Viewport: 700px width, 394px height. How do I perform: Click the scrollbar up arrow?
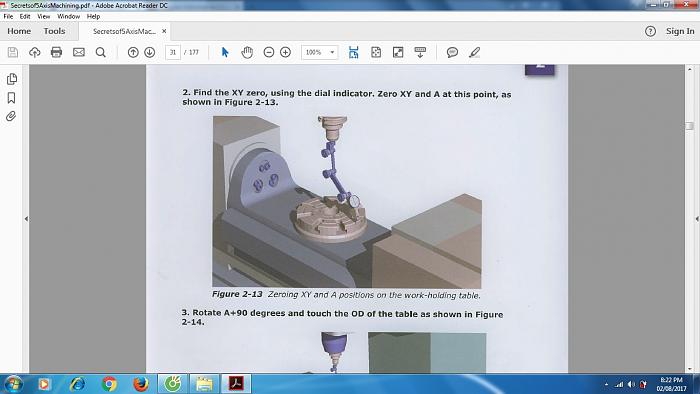pyautogui.click(x=690, y=70)
